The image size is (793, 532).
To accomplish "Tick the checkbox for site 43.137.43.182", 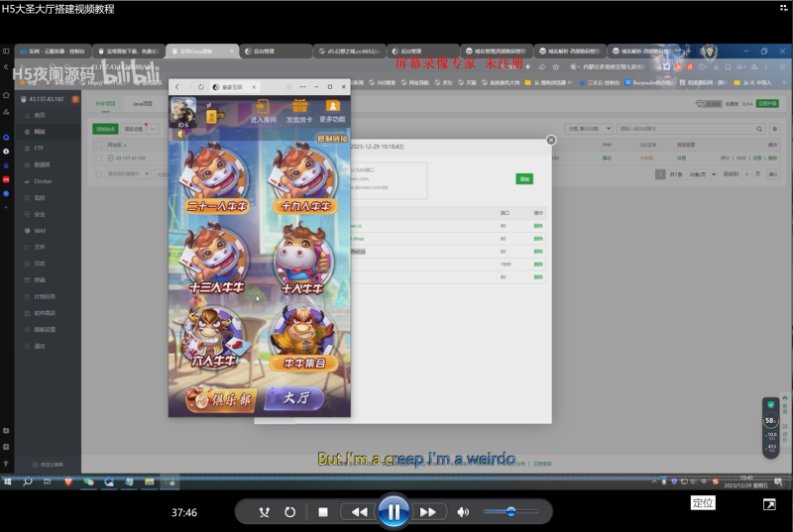I will [97, 158].
